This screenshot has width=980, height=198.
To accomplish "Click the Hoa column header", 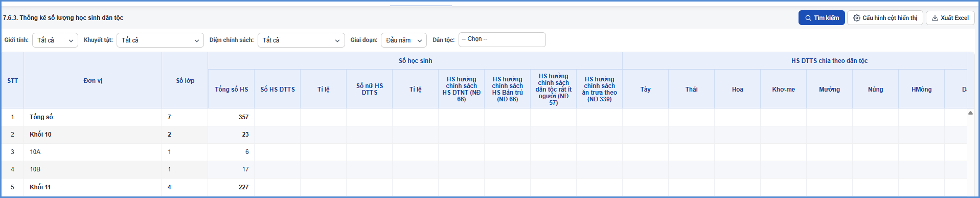I will coord(738,89).
